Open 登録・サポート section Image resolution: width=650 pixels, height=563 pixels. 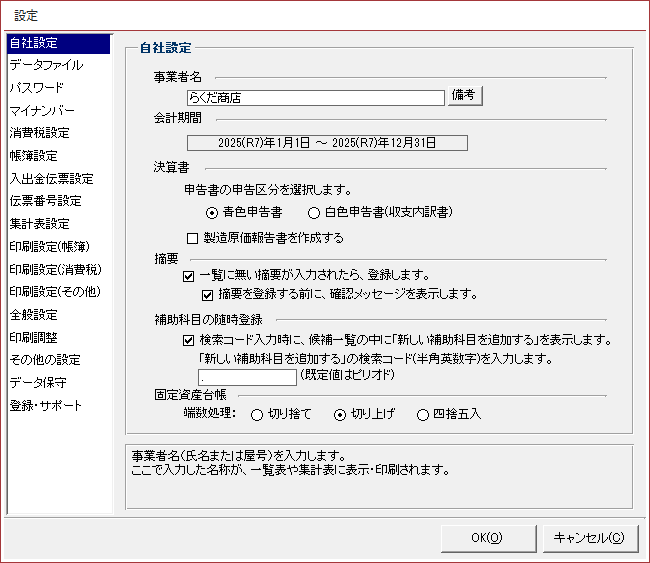click(x=46, y=406)
